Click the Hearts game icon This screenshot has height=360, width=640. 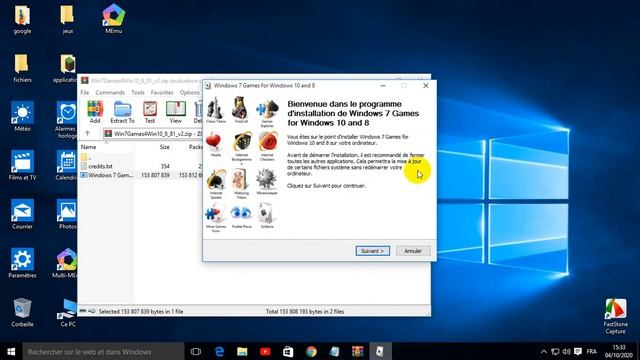(x=214, y=142)
